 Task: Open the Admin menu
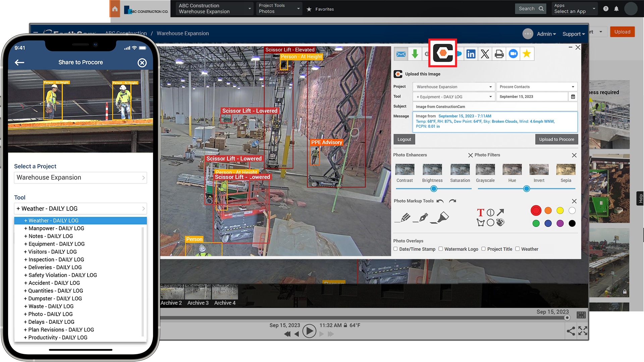pyautogui.click(x=546, y=34)
